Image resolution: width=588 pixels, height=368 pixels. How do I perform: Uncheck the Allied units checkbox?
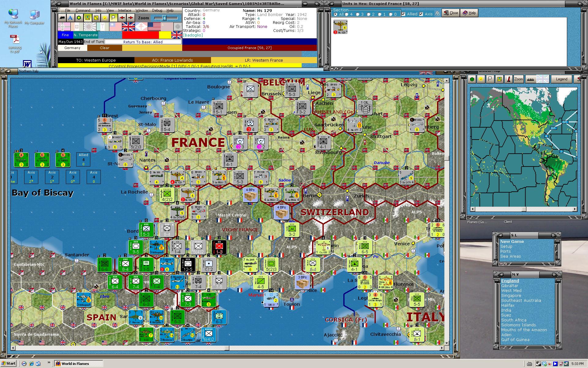tap(403, 14)
